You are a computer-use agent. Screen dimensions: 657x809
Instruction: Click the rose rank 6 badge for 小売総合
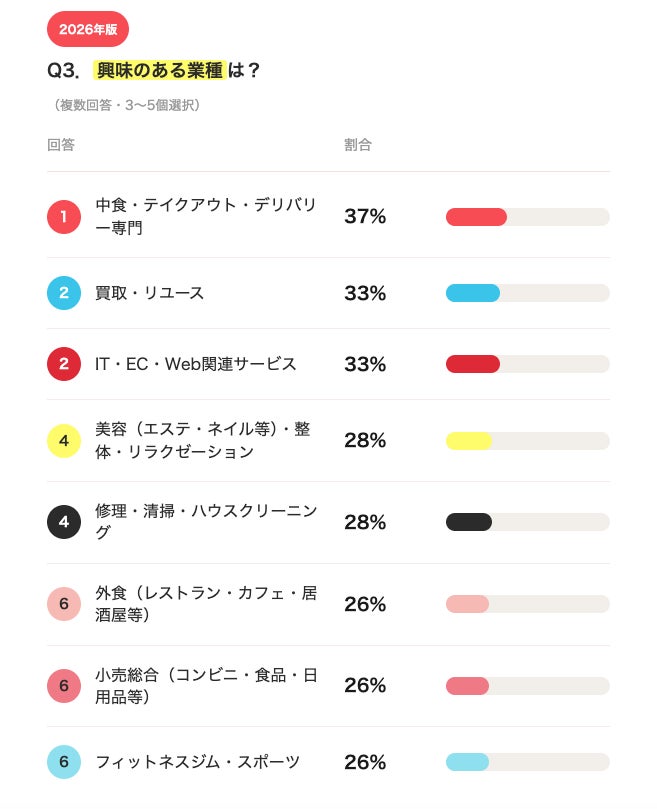[x=64, y=686]
